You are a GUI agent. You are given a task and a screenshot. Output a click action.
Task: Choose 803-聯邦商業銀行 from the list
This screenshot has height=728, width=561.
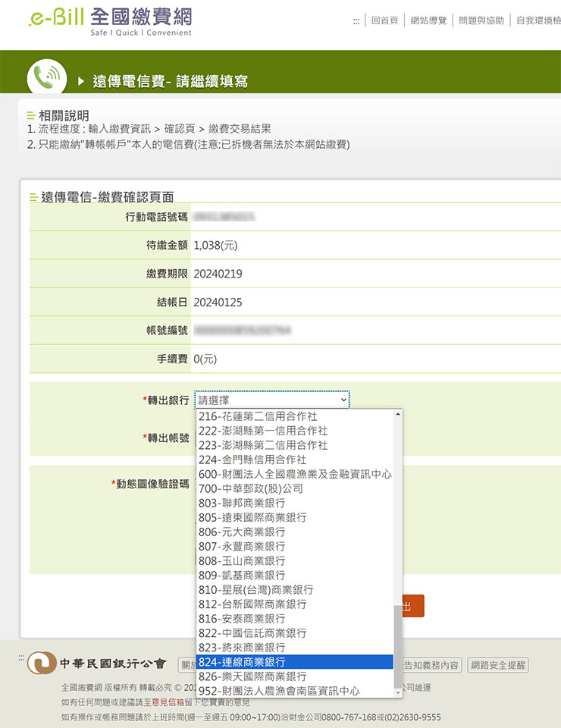295,503
